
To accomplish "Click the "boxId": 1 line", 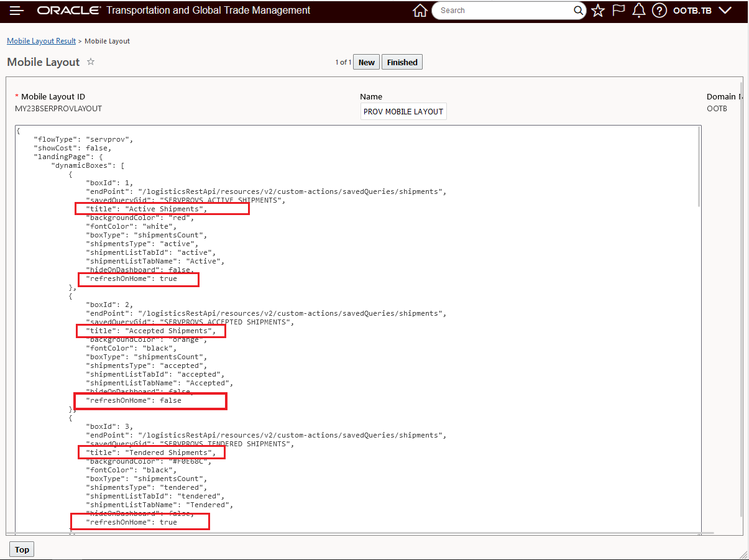I will tap(110, 183).
